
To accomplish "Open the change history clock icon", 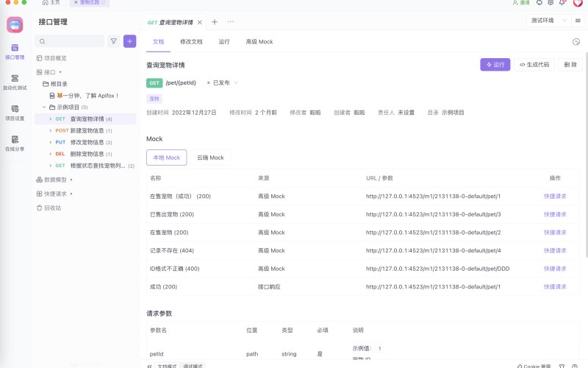I will (x=576, y=42).
